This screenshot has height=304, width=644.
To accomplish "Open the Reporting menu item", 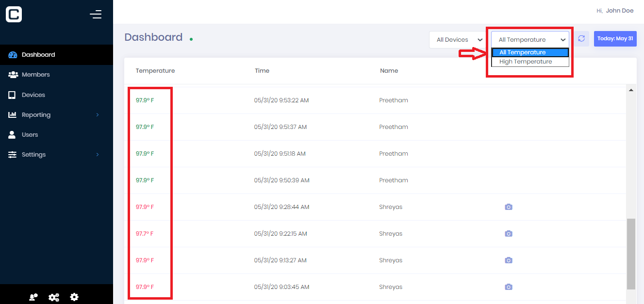I will tap(56, 115).
